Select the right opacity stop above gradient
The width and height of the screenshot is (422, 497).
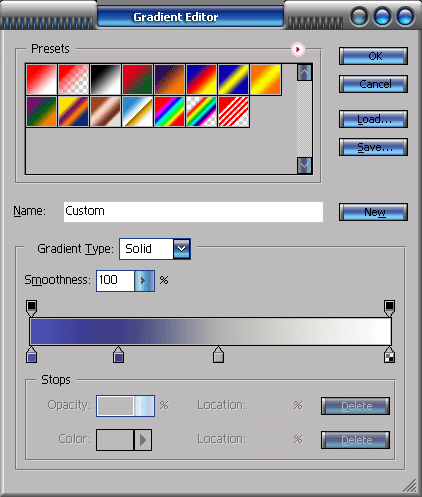click(x=389, y=308)
